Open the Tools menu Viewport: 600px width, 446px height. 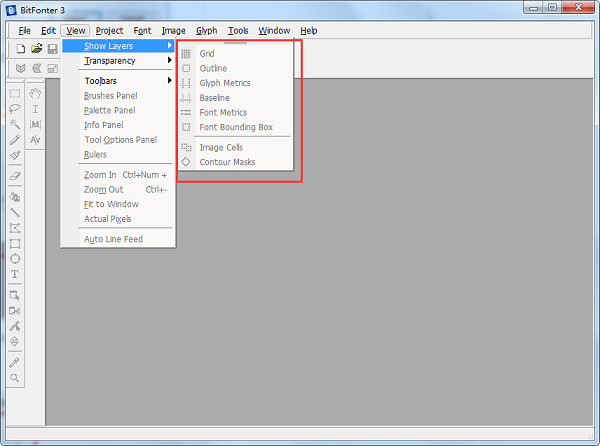[x=238, y=31]
